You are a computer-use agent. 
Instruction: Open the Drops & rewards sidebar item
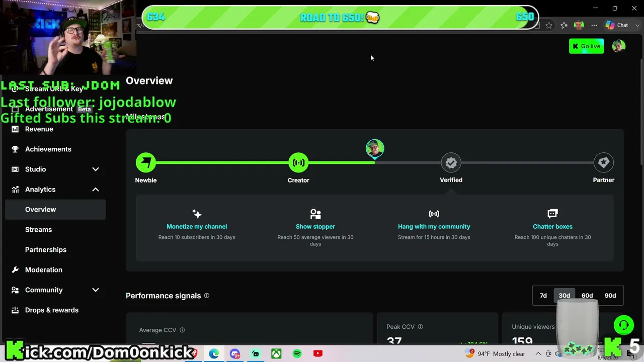pos(55,310)
